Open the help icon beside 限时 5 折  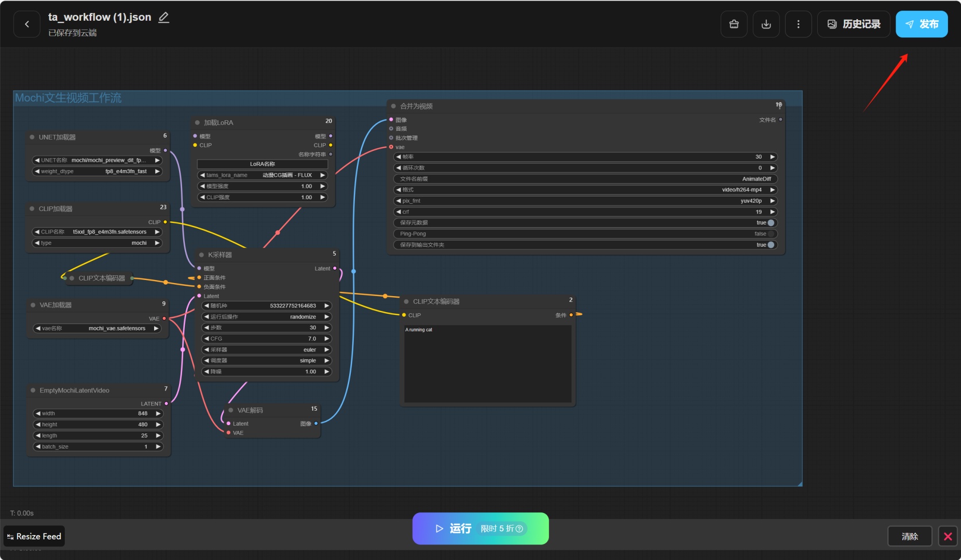pos(519,528)
